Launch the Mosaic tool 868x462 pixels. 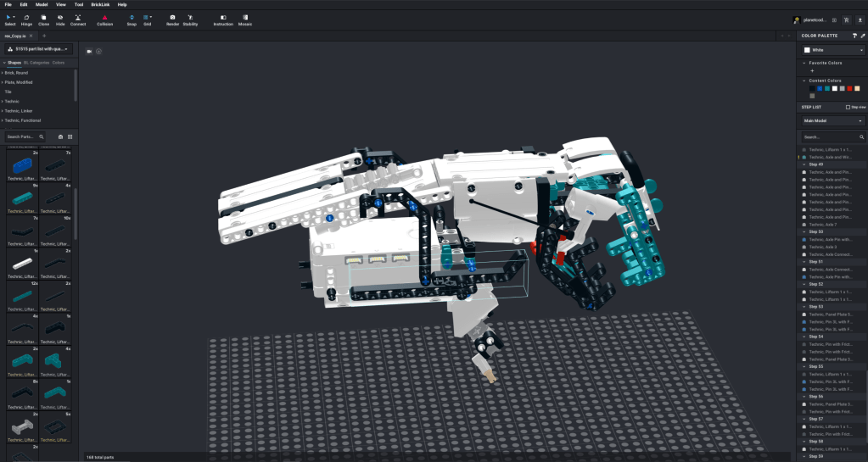[245, 19]
